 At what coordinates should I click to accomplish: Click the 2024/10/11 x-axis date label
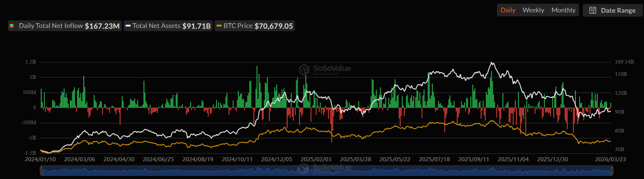click(237, 159)
